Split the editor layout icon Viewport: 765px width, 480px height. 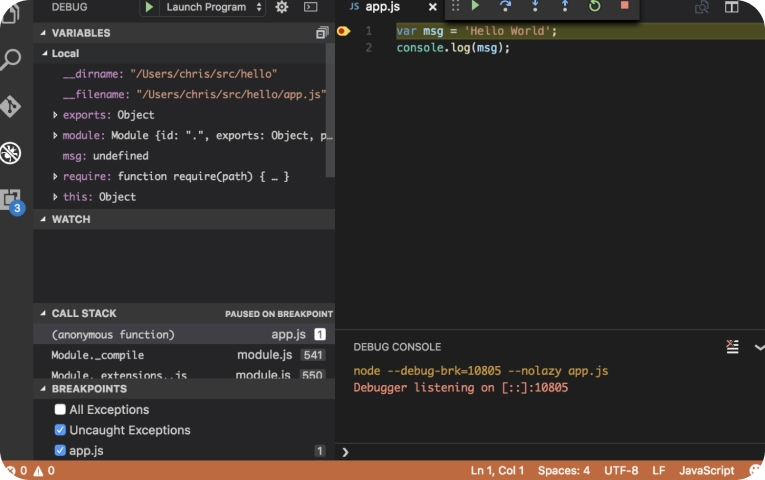[x=731, y=7]
